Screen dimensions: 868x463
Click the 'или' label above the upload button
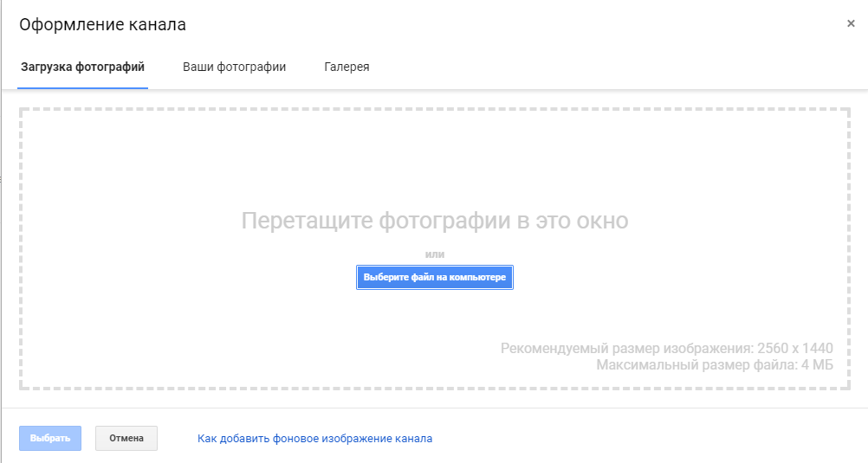pos(434,254)
